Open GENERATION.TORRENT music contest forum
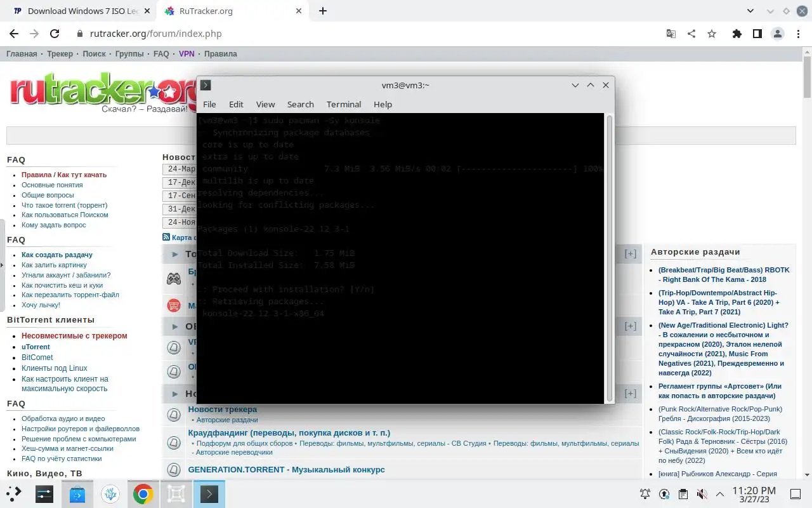This screenshot has width=812, height=508. [x=287, y=470]
